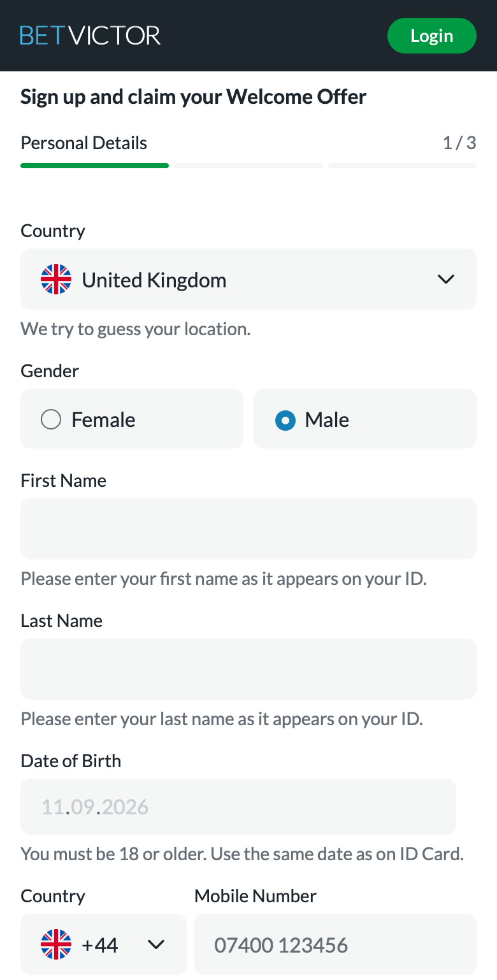Focus the First Name input field
The width and height of the screenshot is (497, 980).
(x=248, y=529)
